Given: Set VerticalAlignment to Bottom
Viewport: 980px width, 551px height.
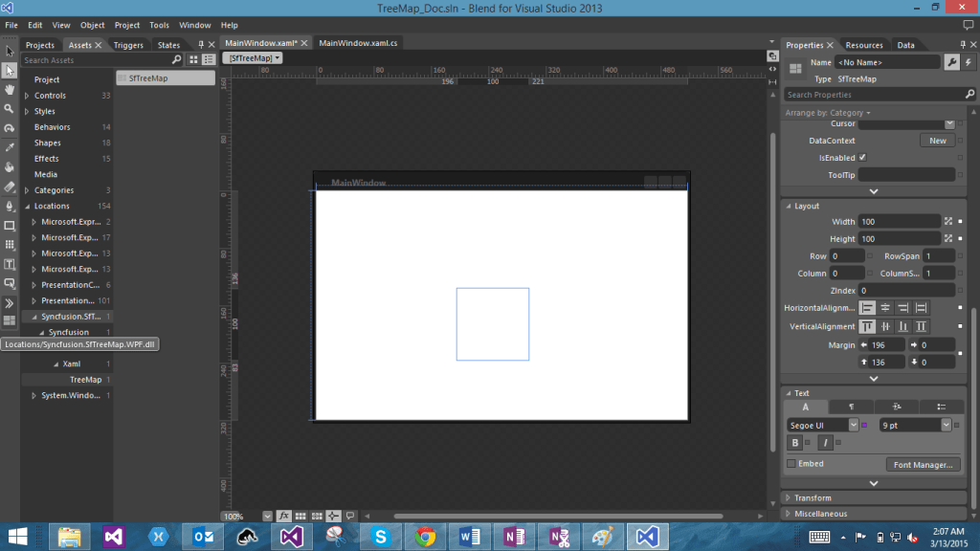Looking at the screenshot, I should tap(903, 327).
